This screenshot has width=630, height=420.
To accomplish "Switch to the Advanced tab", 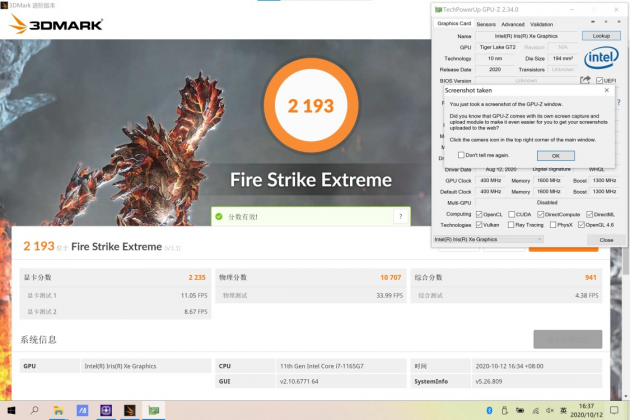I will coord(513,24).
